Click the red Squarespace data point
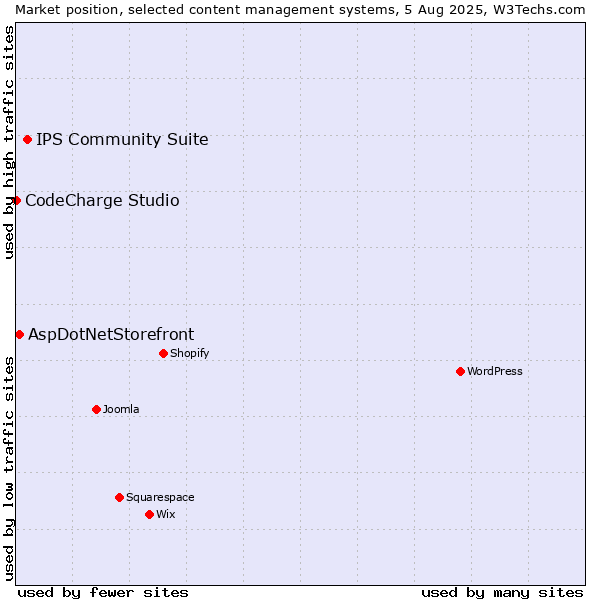The height and width of the screenshot is (600, 600). [119, 497]
